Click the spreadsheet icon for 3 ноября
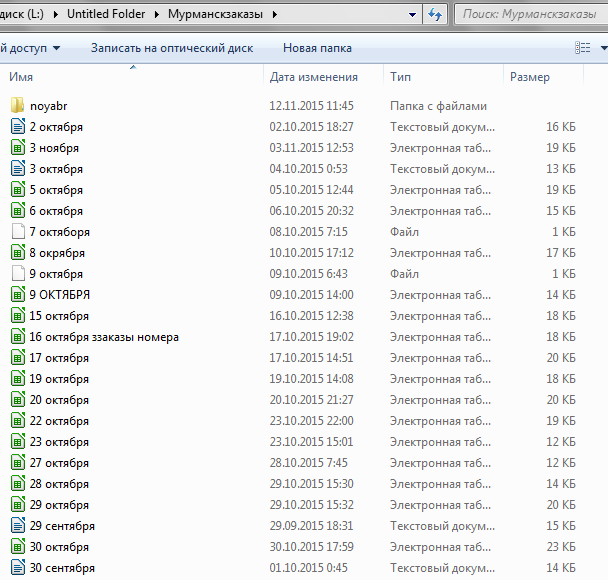The width and height of the screenshot is (608, 580). [x=17, y=148]
